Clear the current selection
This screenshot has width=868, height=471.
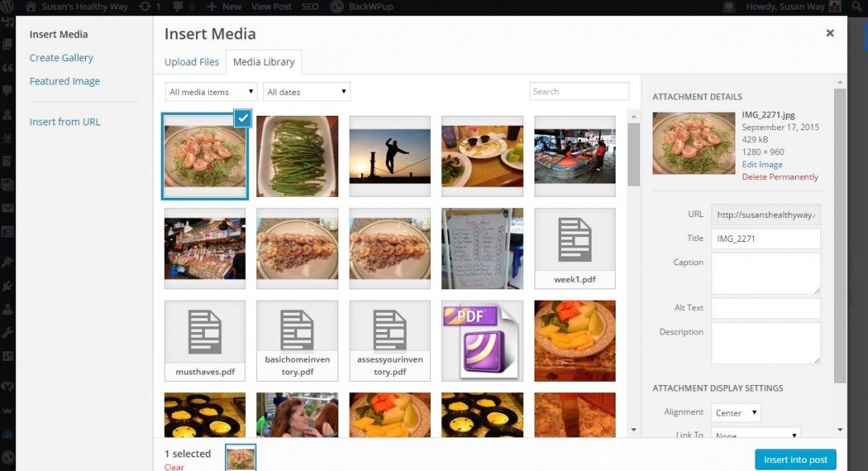click(174, 466)
